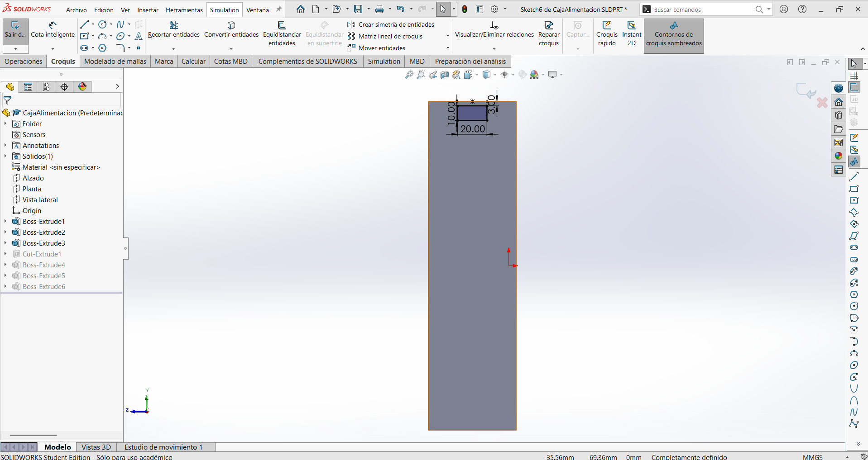This screenshot has width=868, height=460.
Task: Open the DimXpertManager tab
Action: pyautogui.click(x=64, y=87)
